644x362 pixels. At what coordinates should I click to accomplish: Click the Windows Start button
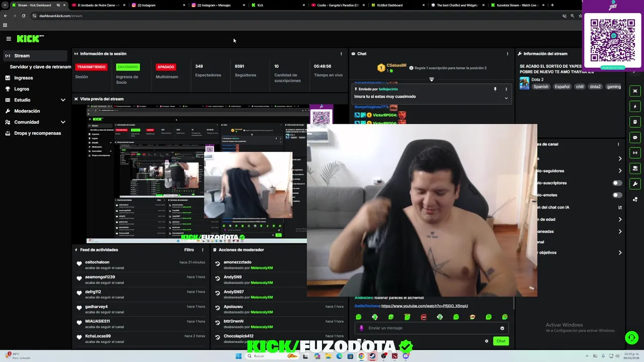(238, 356)
